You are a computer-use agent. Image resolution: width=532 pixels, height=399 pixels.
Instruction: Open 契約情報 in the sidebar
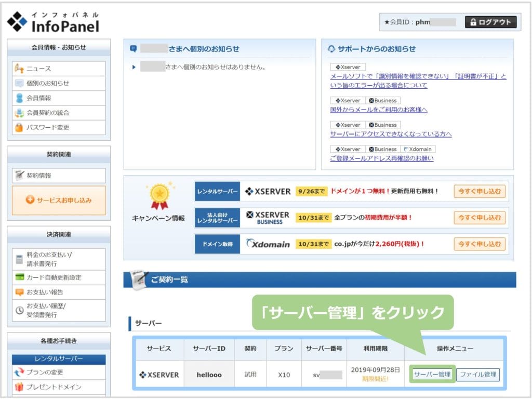click(59, 176)
